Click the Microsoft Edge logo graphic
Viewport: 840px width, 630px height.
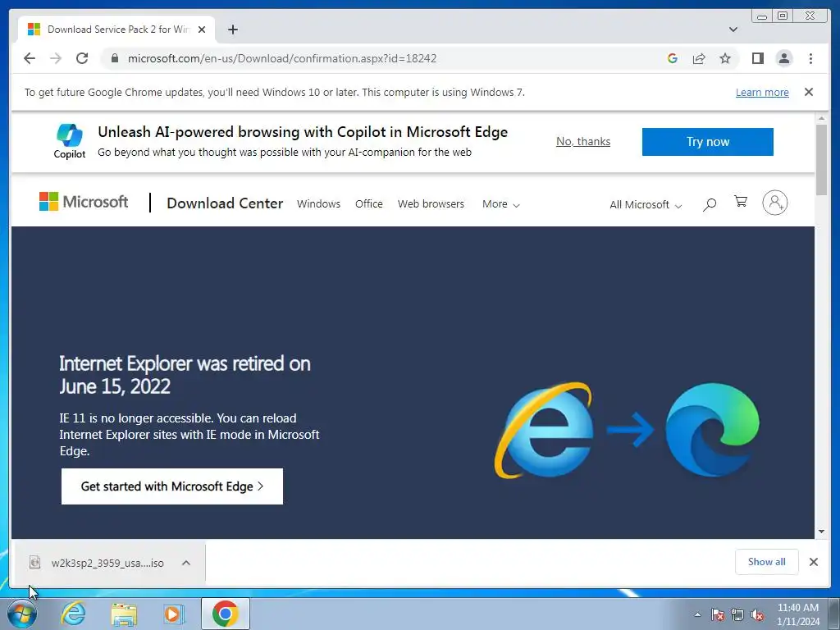pos(713,430)
